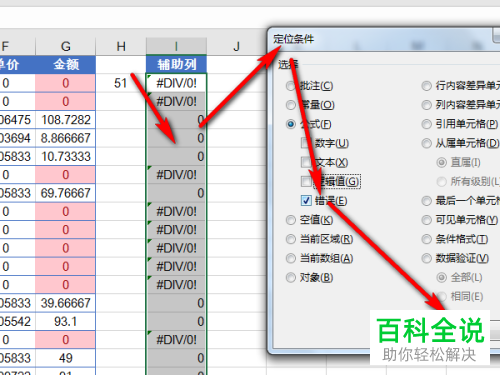Click the cell showing 39.66667
The height and width of the screenshot is (375, 500).
[65, 303]
